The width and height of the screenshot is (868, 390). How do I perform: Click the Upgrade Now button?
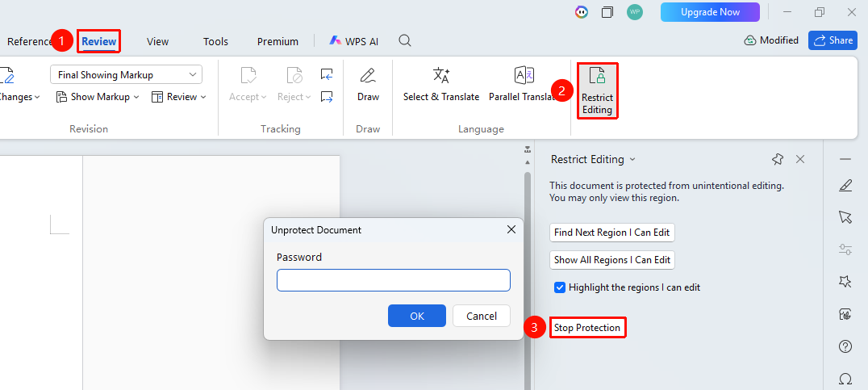coord(710,11)
